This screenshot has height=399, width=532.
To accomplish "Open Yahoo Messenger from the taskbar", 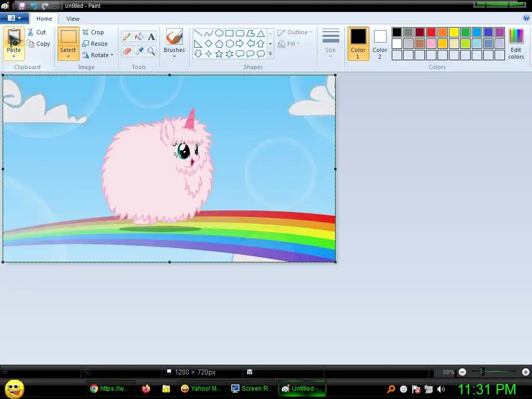I will [x=201, y=389].
